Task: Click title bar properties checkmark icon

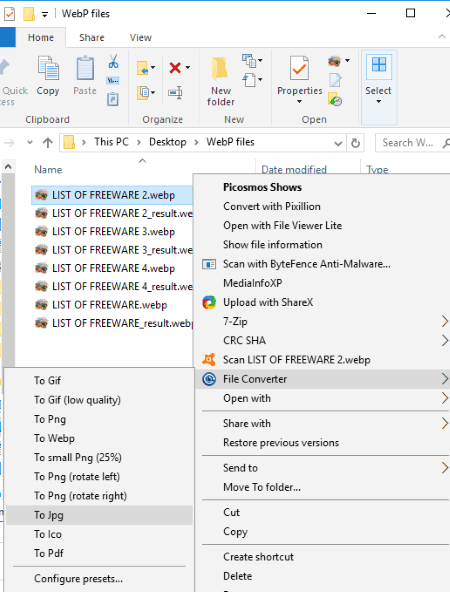Action: [x=9, y=14]
